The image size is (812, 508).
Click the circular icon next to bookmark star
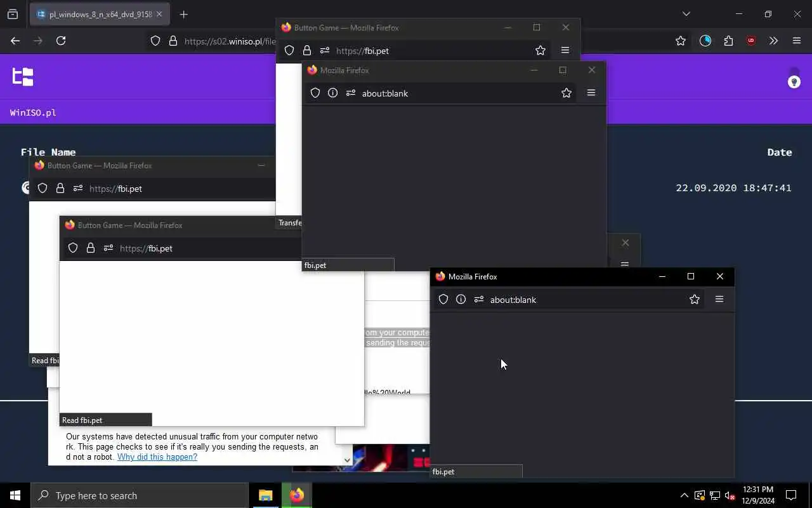(x=705, y=41)
